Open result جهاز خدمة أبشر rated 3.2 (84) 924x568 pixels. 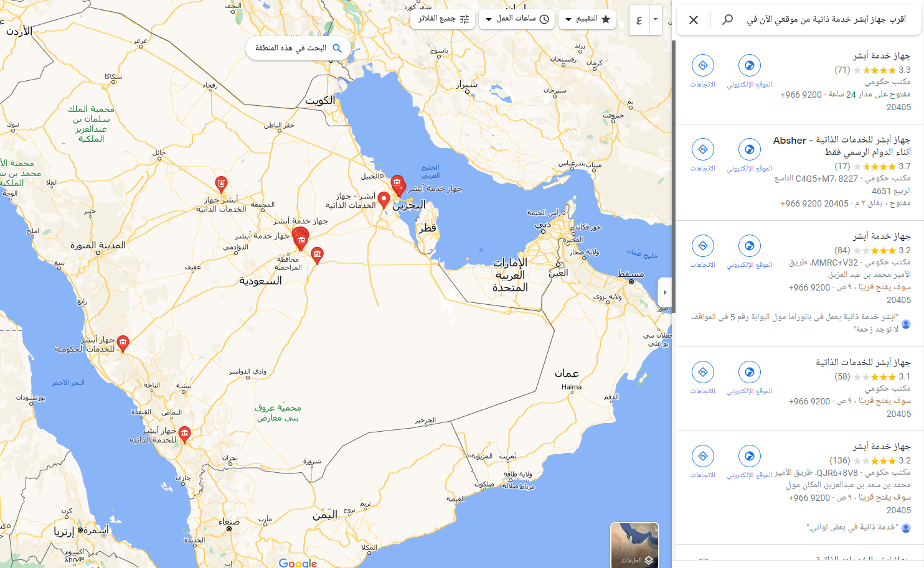pos(882,236)
